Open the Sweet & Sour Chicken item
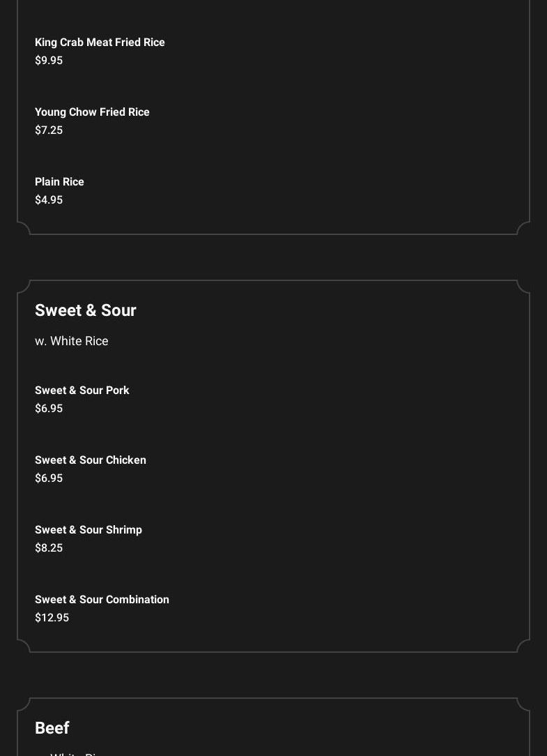This screenshot has width=547, height=756. (x=91, y=460)
